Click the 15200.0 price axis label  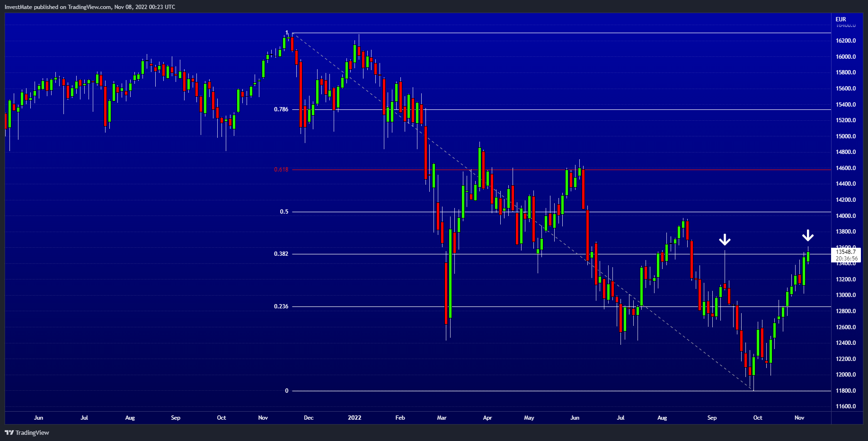[846, 120]
